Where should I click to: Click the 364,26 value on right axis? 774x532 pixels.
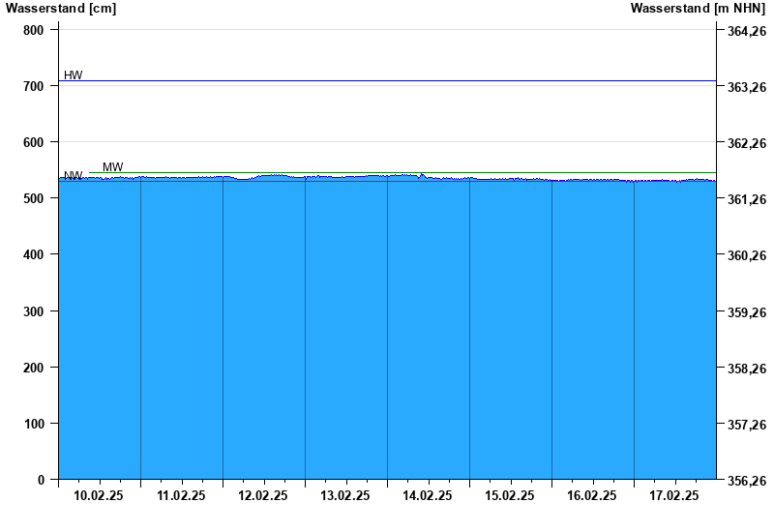point(744,32)
